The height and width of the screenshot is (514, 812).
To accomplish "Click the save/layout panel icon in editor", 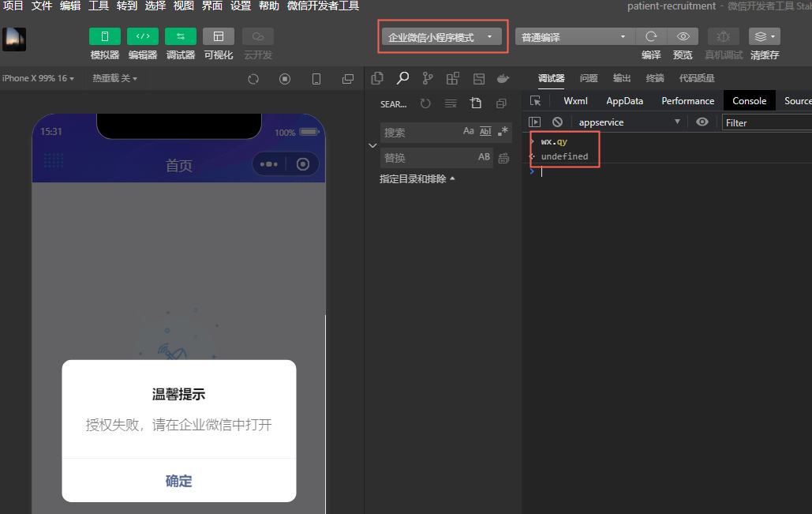I will click(478, 79).
